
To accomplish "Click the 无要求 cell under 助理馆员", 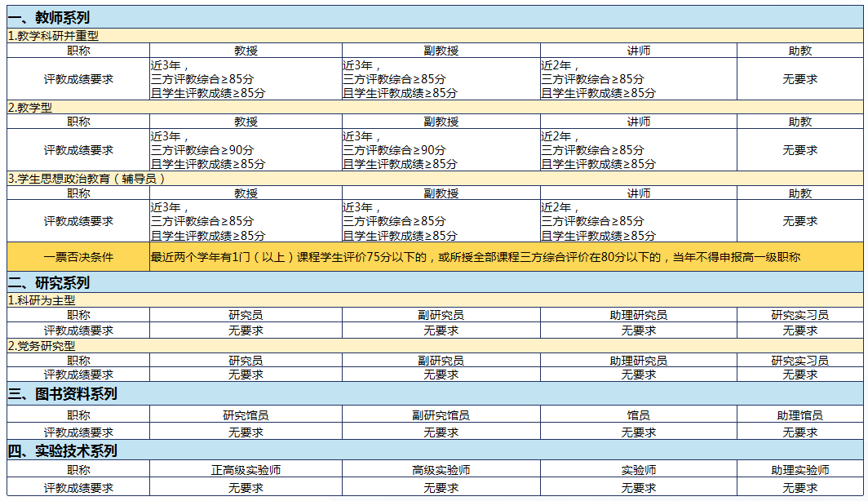I will (x=799, y=432).
